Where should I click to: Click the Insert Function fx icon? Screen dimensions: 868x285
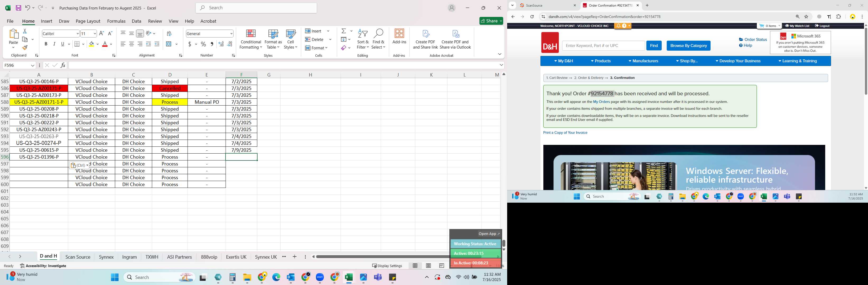click(63, 65)
